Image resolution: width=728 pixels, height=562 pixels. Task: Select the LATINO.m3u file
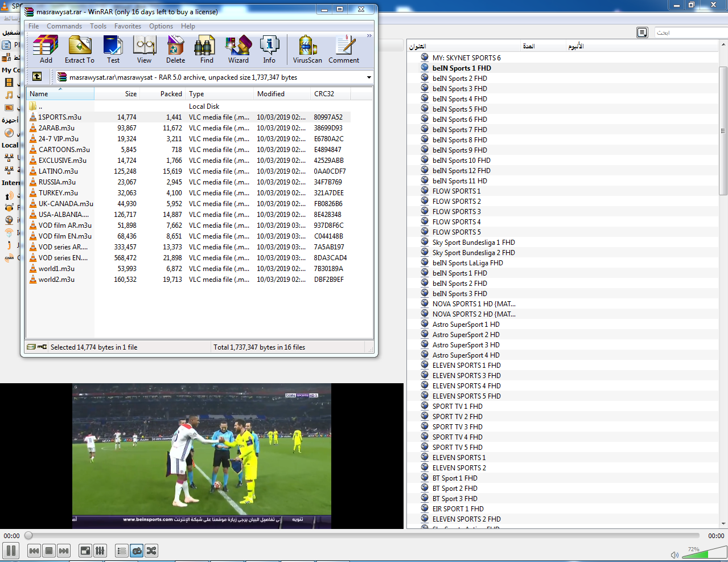tap(58, 171)
